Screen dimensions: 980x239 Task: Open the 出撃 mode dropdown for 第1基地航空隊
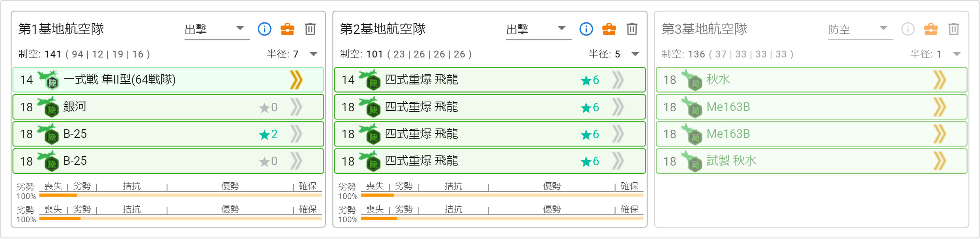217,29
